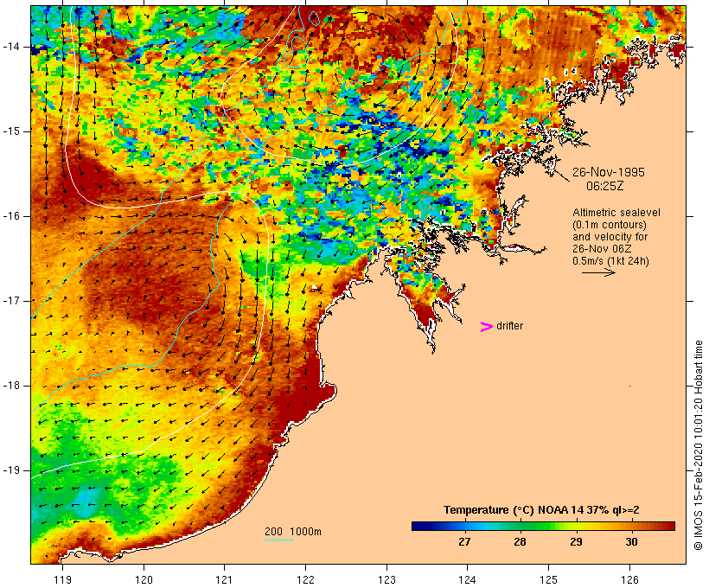The height and width of the screenshot is (588, 709).
Task: Click the -18 latitude axis label
Action: pyautogui.click(x=10, y=386)
